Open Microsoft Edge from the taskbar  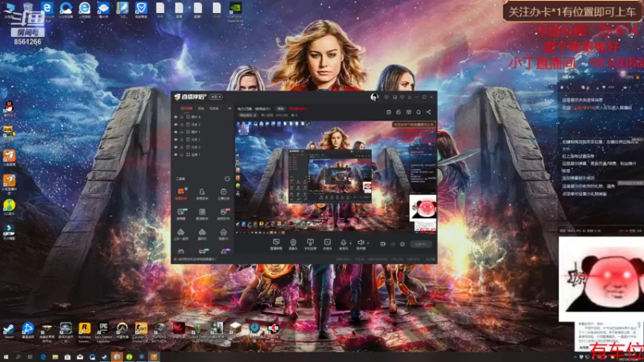click(x=43, y=357)
